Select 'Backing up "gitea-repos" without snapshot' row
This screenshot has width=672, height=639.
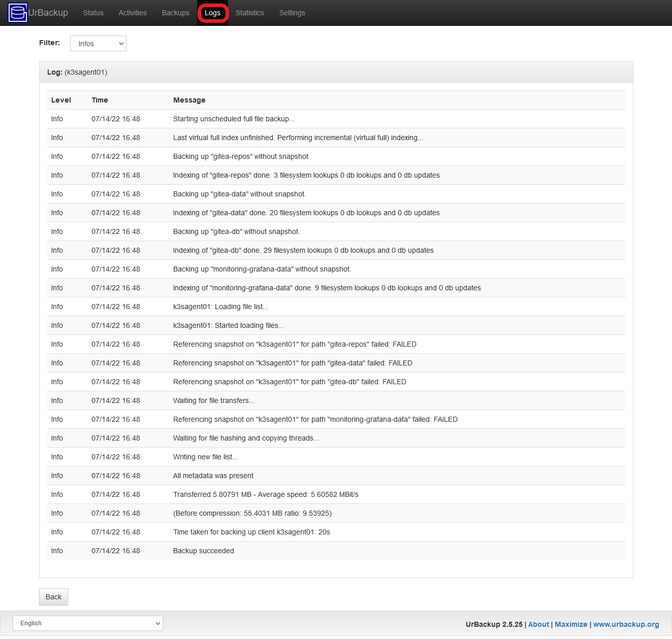pyautogui.click(x=336, y=156)
